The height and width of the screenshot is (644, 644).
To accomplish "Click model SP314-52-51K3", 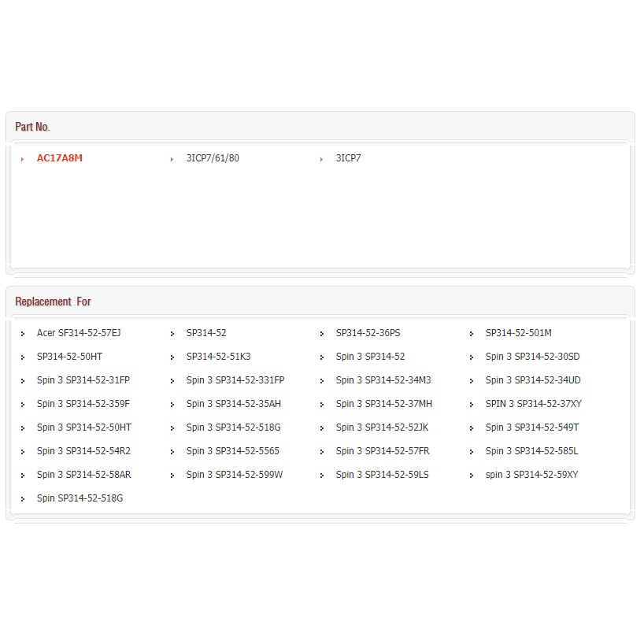I will coord(219,357).
